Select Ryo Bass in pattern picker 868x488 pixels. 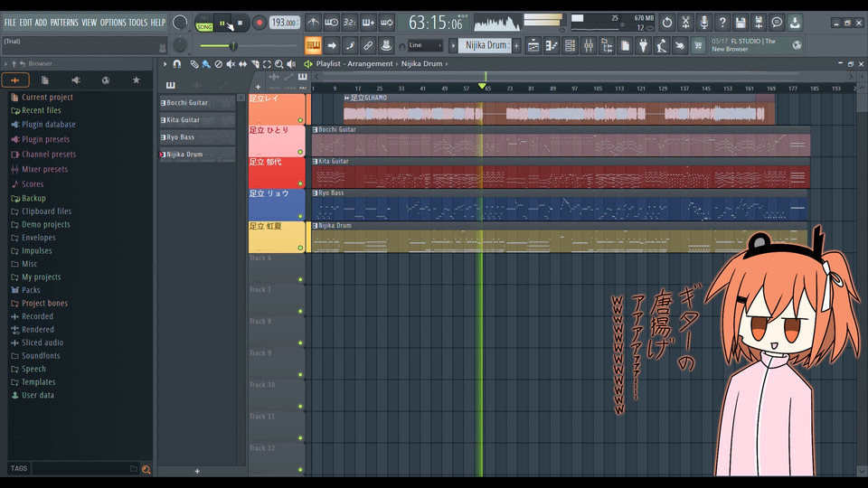pos(198,137)
